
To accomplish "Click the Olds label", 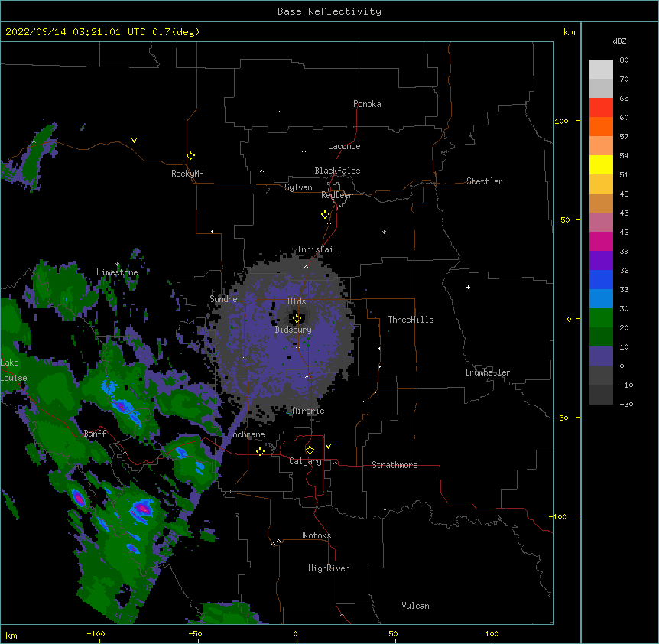I will (297, 301).
